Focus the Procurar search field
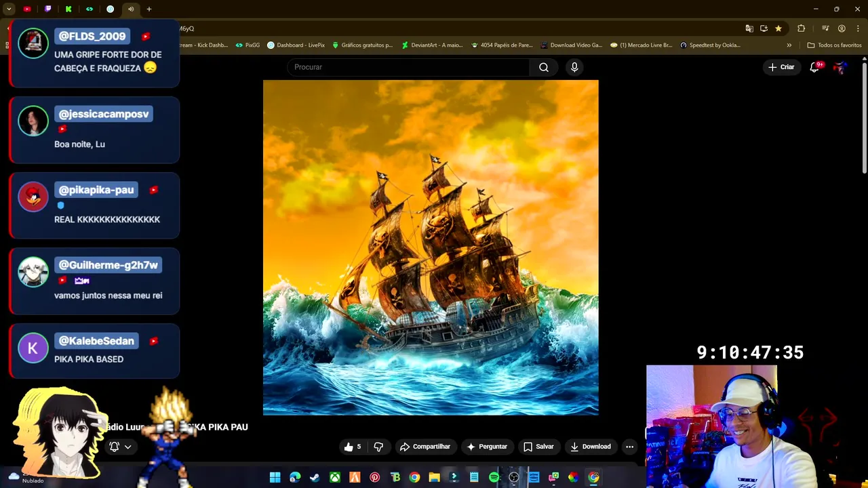The width and height of the screenshot is (868, 488). [x=408, y=67]
